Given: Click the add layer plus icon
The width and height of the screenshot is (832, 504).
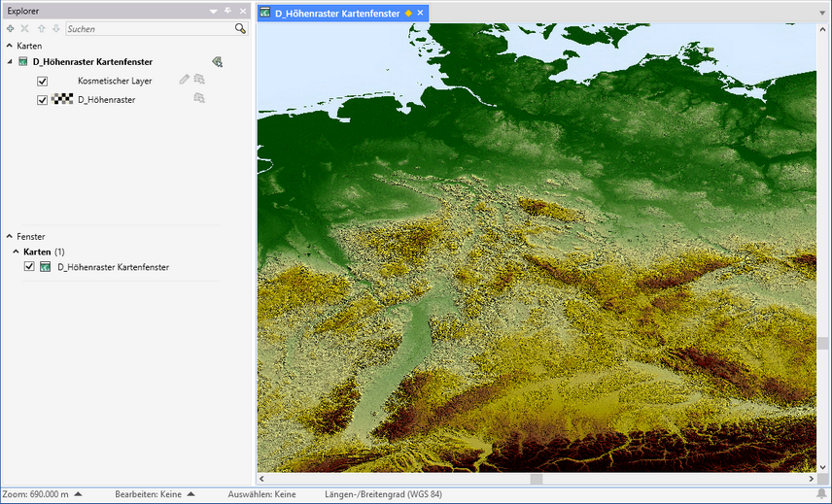Looking at the screenshot, I should coord(10,29).
